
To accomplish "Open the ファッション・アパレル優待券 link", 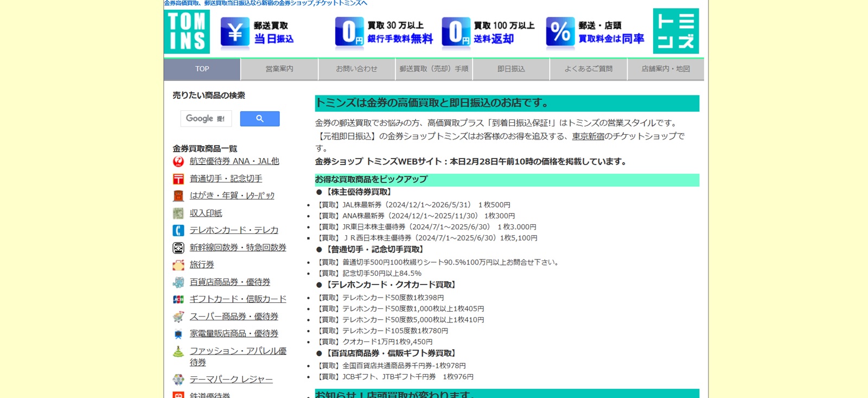I will [238, 357].
